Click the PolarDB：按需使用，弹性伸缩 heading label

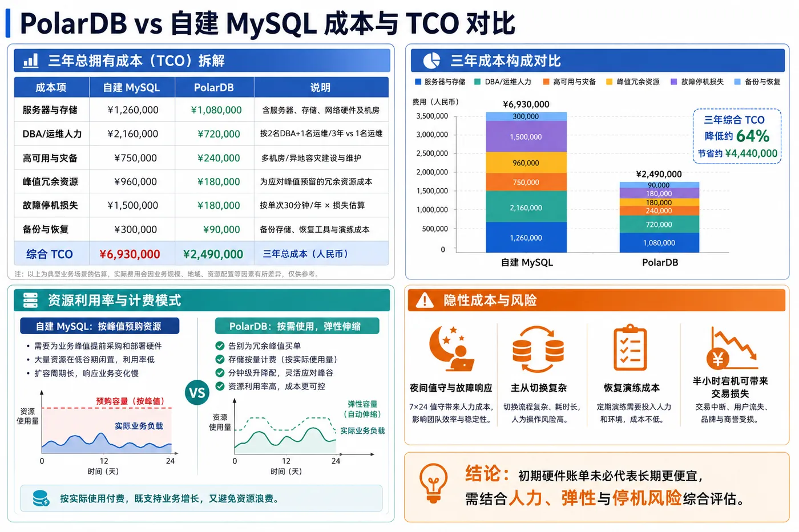click(297, 326)
